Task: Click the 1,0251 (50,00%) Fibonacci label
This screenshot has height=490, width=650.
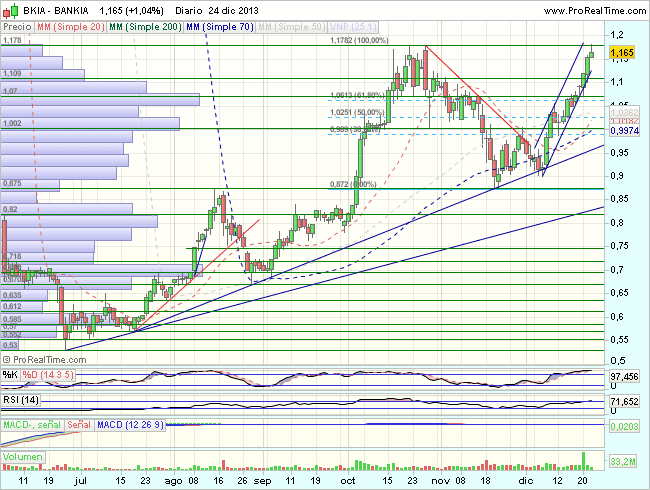Action: coord(357,112)
